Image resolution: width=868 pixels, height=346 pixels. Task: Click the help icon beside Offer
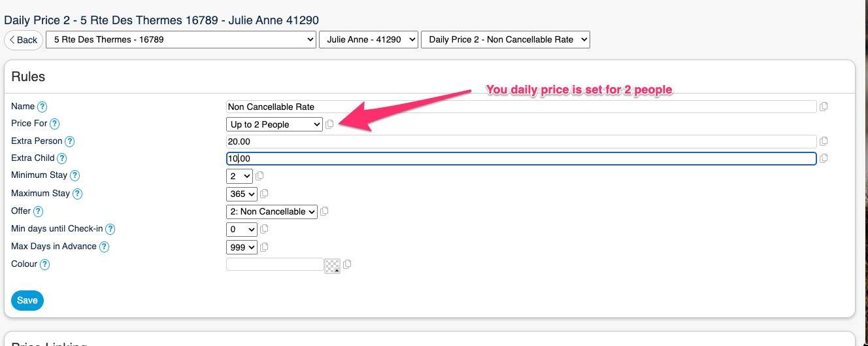pyautogui.click(x=39, y=211)
